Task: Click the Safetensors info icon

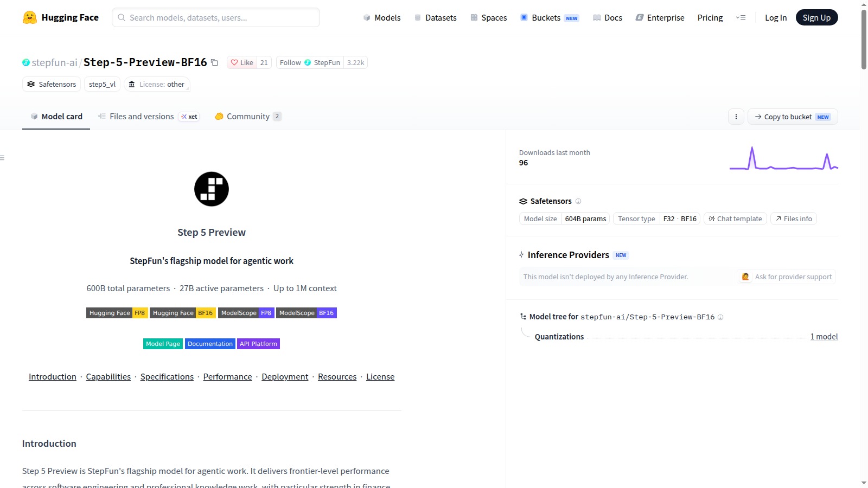Action: [578, 201]
